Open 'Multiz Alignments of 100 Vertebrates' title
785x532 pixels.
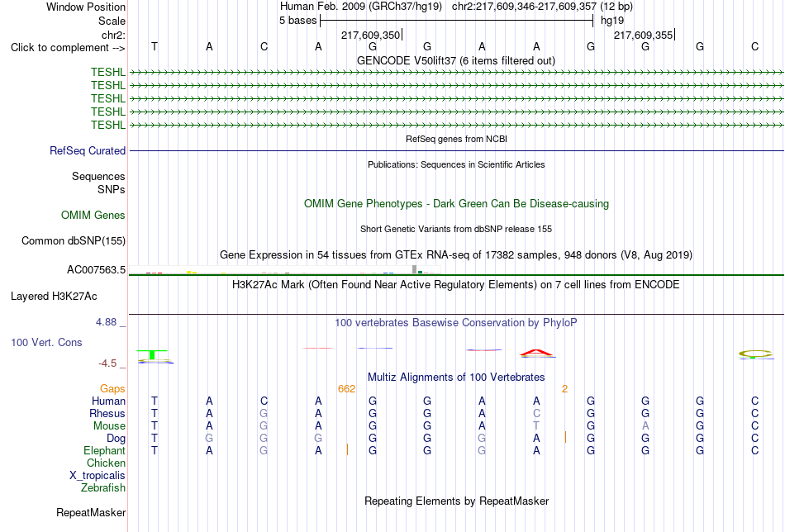[456, 377]
